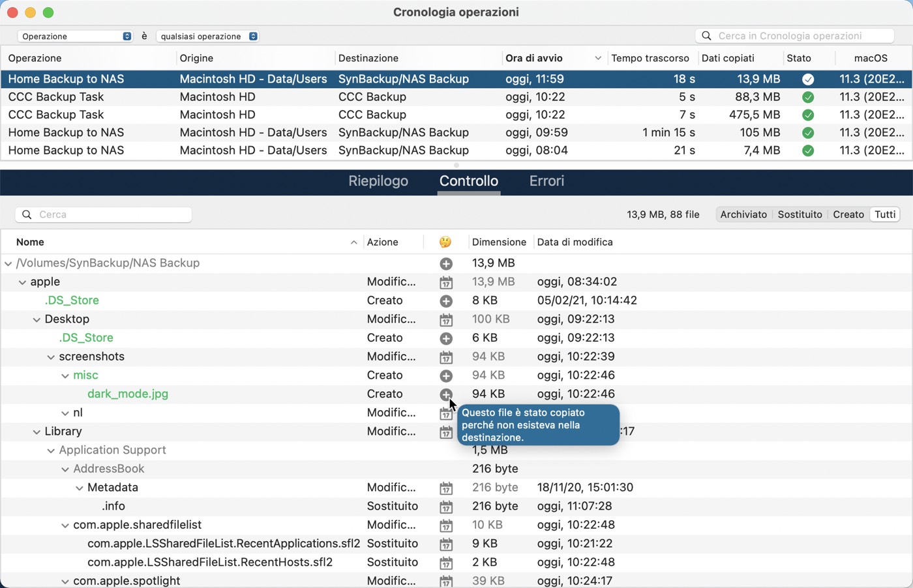Collapse the nl folder

tap(65, 413)
